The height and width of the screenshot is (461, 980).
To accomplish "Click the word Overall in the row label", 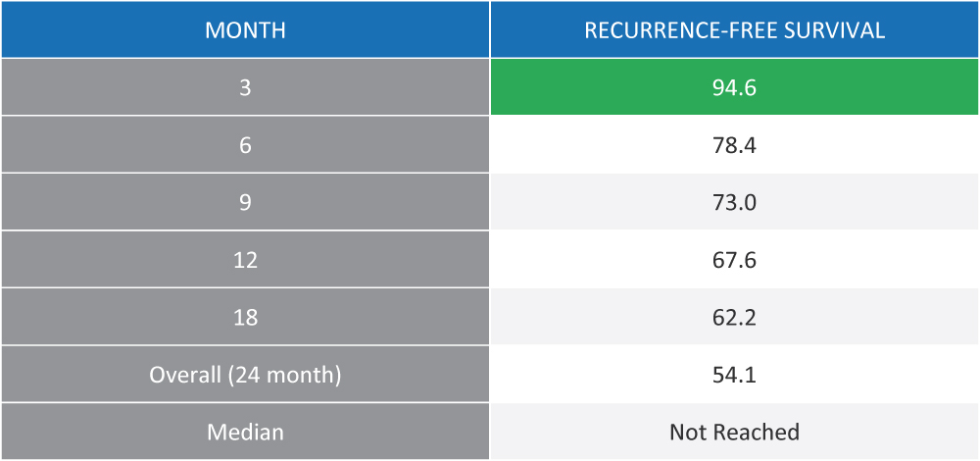I will 182,375.
